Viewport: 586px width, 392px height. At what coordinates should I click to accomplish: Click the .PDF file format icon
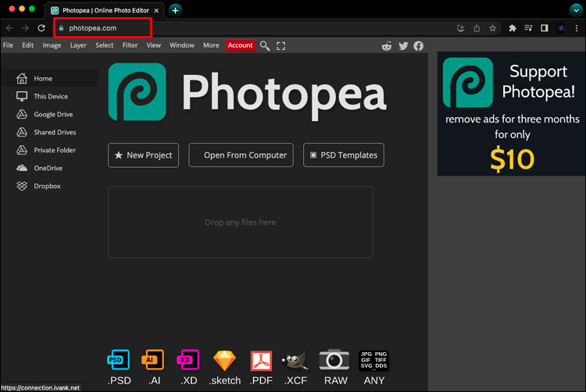coord(261,360)
